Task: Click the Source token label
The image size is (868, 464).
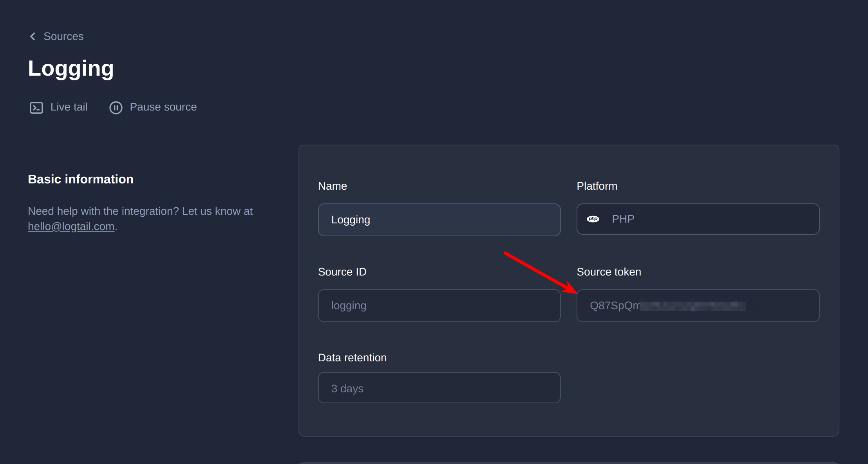Action: [x=609, y=271]
